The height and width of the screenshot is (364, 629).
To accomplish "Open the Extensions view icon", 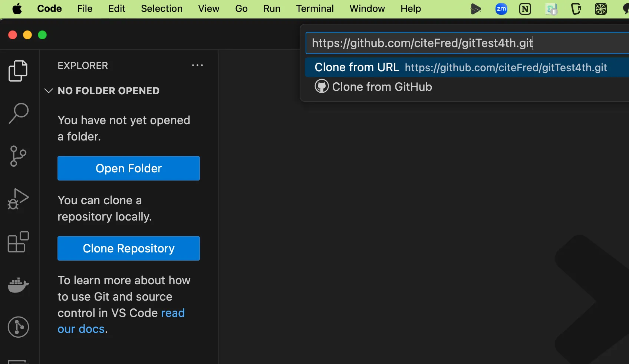I will coord(18,242).
